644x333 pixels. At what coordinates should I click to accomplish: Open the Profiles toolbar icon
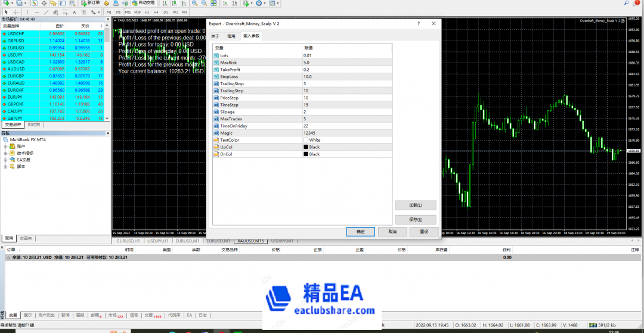pos(19,3)
